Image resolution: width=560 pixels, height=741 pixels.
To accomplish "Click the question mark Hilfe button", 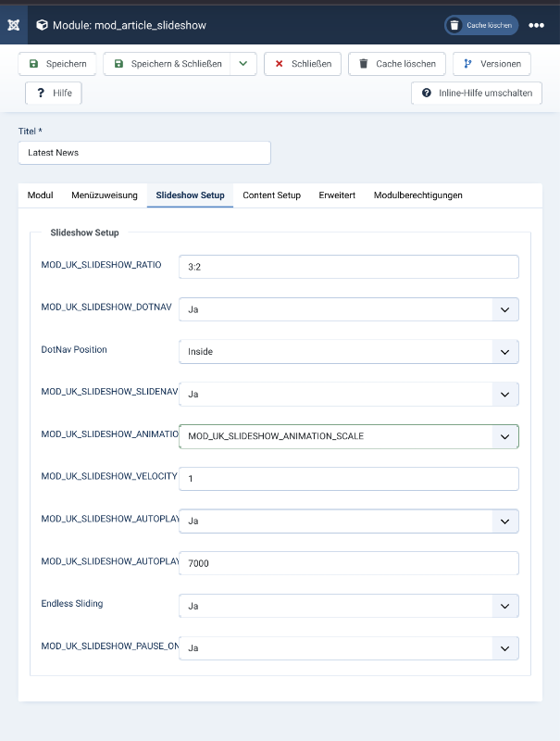I will coord(54,94).
